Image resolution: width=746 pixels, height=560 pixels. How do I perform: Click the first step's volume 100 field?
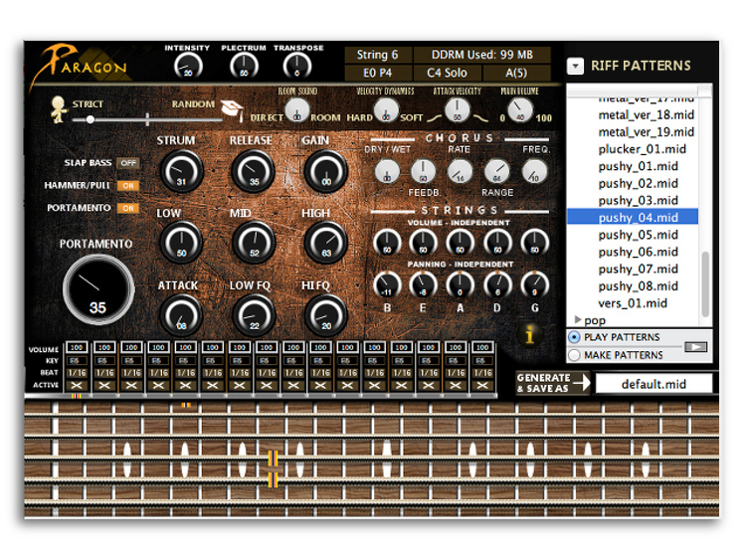(77, 347)
